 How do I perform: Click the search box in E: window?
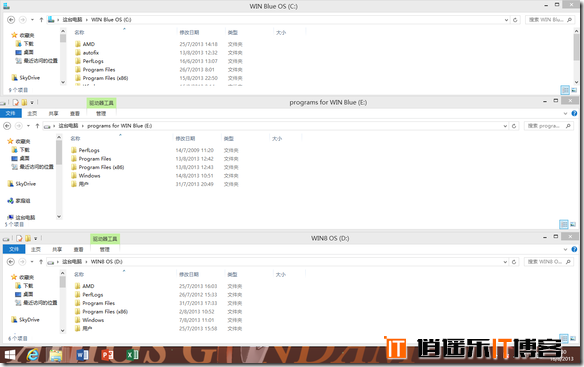pos(548,126)
